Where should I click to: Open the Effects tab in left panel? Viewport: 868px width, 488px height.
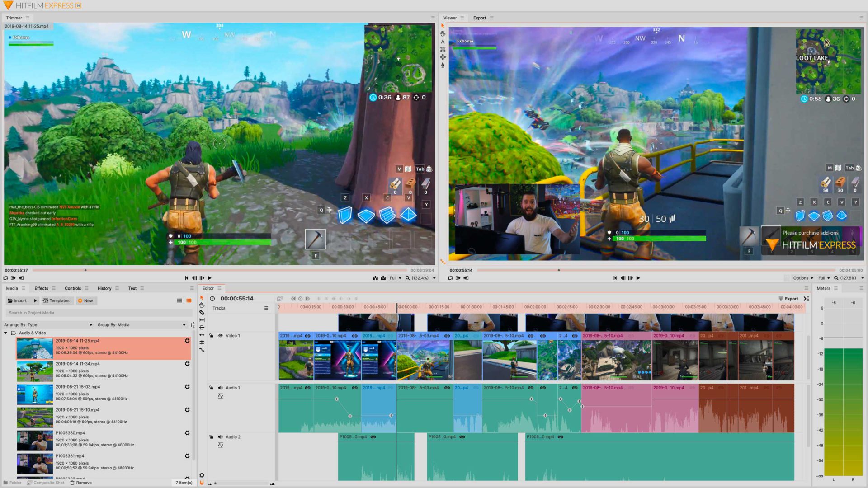click(x=41, y=288)
